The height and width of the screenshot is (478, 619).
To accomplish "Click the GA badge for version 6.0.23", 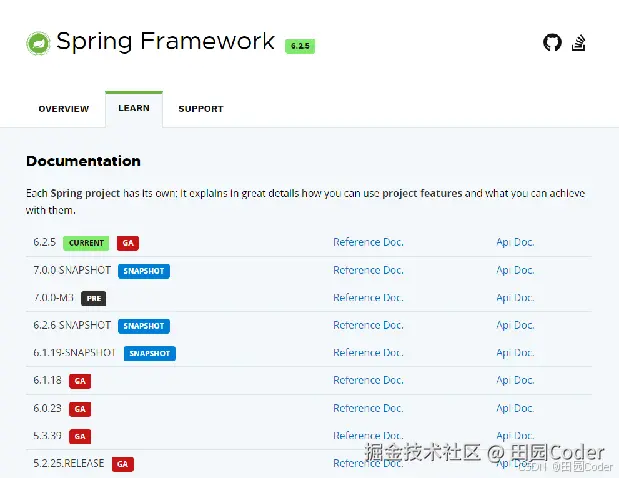I will 80,409.
